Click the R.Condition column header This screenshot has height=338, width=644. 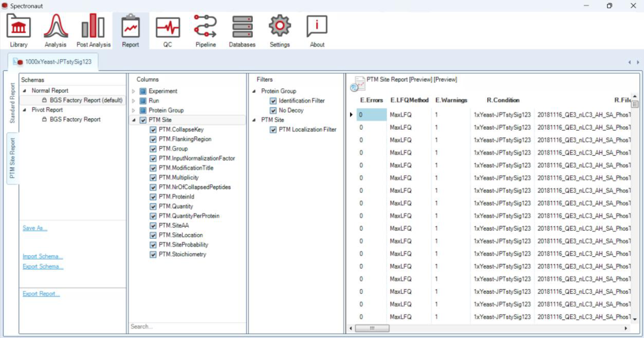(x=503, y=100)
